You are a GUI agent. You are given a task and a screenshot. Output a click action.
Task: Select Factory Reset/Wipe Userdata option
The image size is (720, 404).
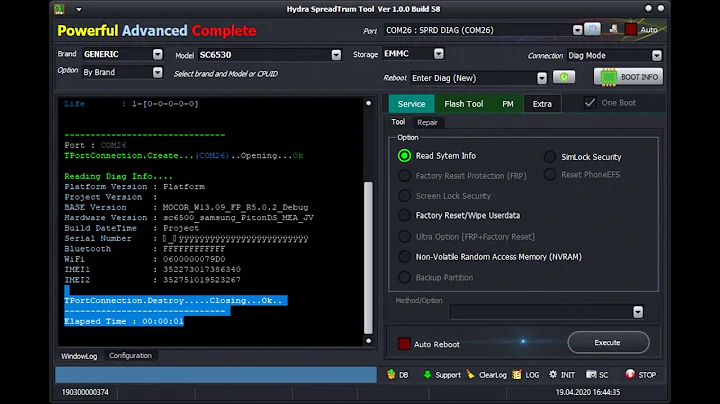tap(404, 215)
